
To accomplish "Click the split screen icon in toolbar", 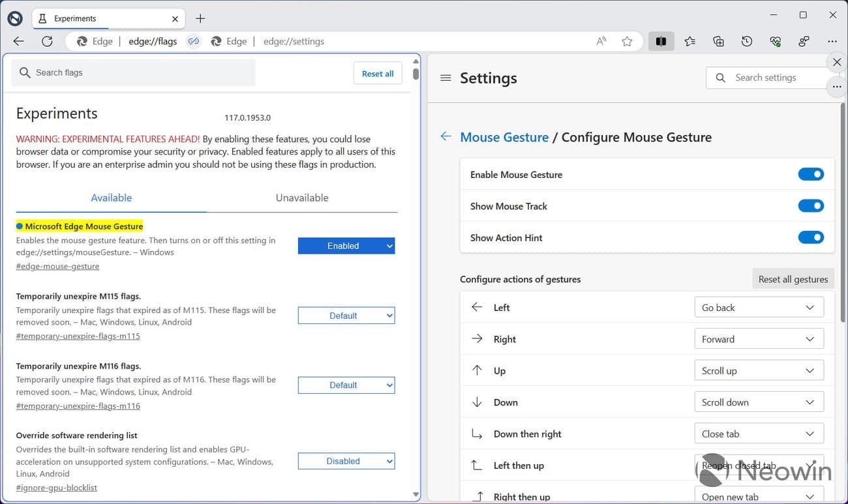I will point(661,41).
